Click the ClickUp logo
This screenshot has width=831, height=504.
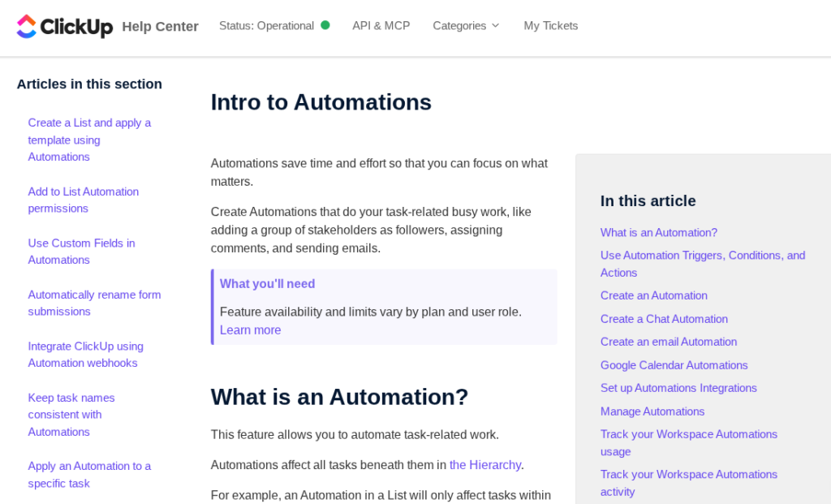[65, 26]
